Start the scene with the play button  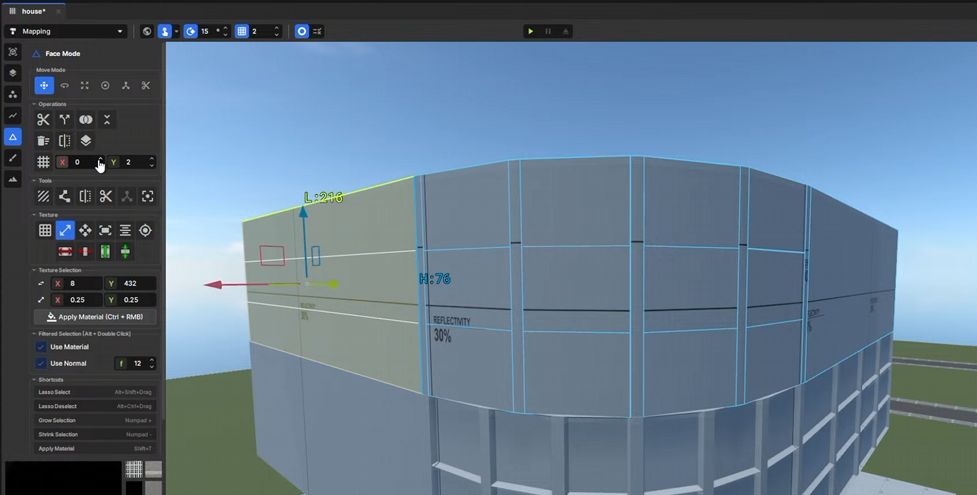[x=531, y=31]
